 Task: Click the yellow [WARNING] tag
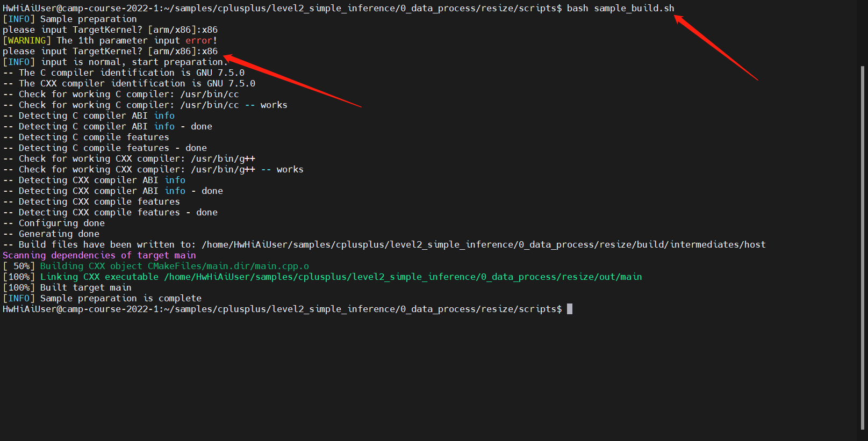point(27,40)
